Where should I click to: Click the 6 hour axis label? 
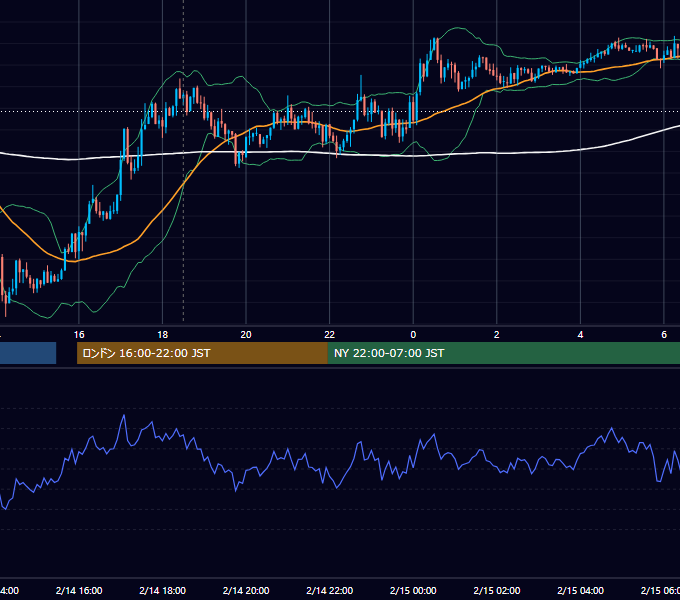(664, 335)
